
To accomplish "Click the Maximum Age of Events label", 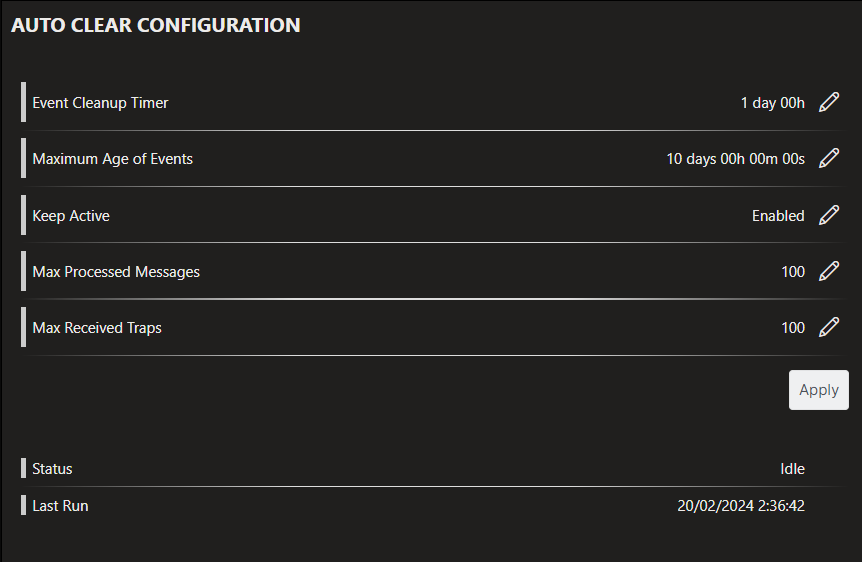I will tap(112, 159).
